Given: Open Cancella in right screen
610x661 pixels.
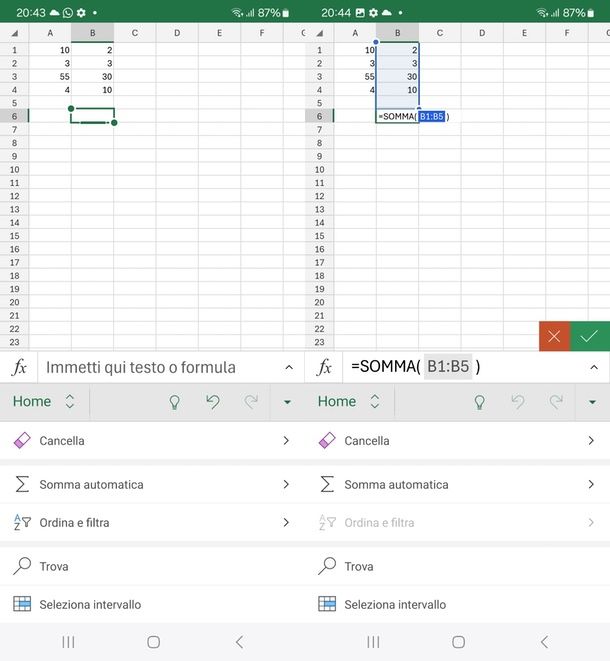Looking at the screenshot, I should (x=457, y=441).
